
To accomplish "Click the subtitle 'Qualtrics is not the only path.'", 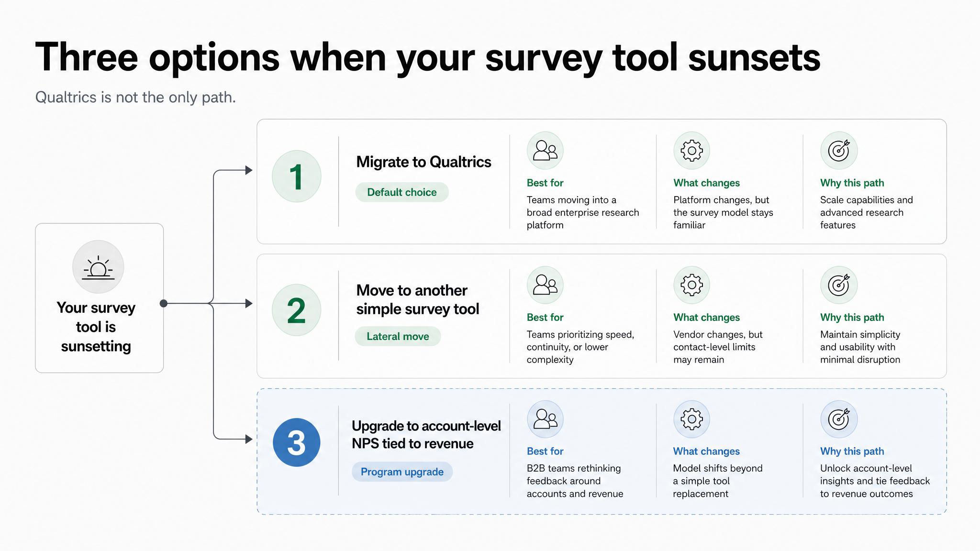I will (135, 97).
